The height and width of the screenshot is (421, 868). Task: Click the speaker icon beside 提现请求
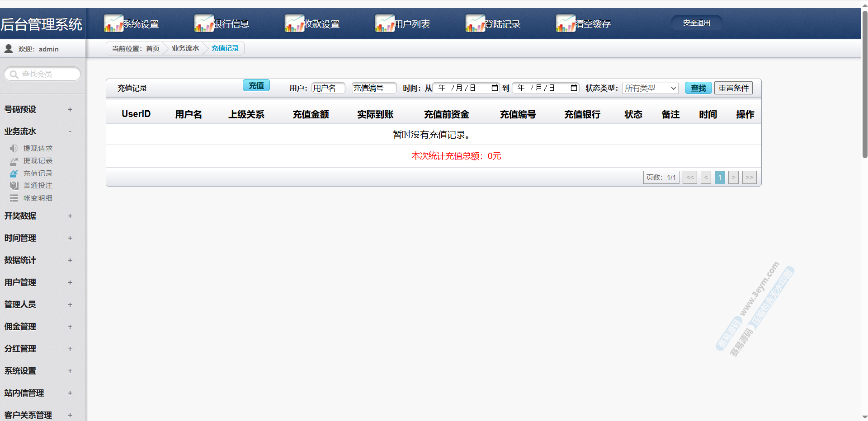(x=14, y=148)
